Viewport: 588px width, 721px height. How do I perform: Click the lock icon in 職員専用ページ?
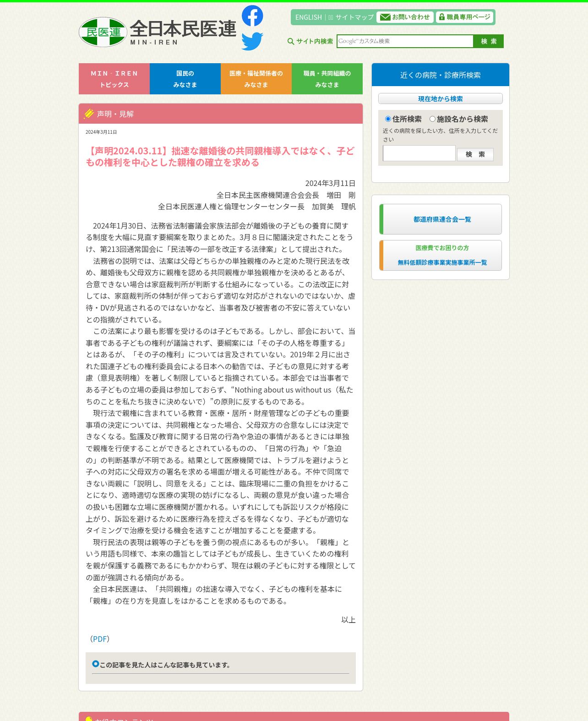[x=441, y=17]
